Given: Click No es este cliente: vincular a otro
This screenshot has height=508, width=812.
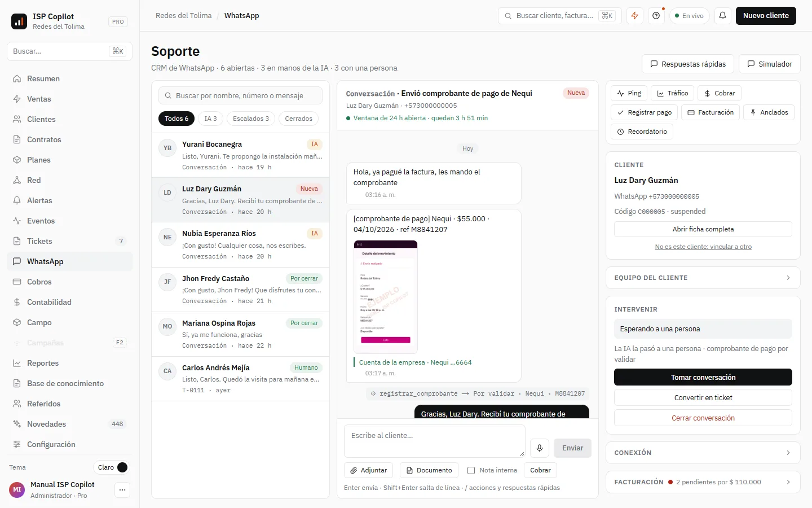Looking at the screenshot, I should pyautogui.click(x=703, y=247).
